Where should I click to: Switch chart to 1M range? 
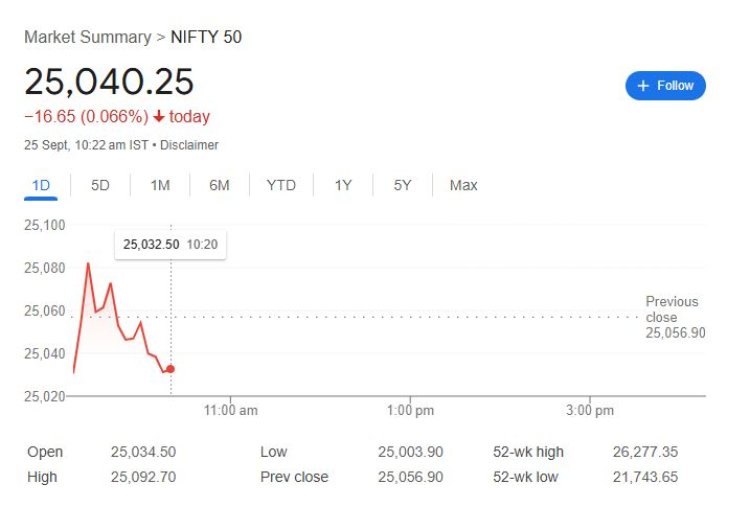(x=160, y=185)
